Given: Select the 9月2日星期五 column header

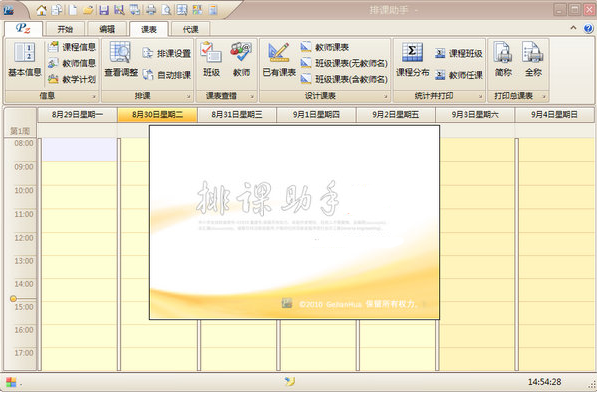Looking at the screenshot, I should pyautogui.click(x=396, y=115).
